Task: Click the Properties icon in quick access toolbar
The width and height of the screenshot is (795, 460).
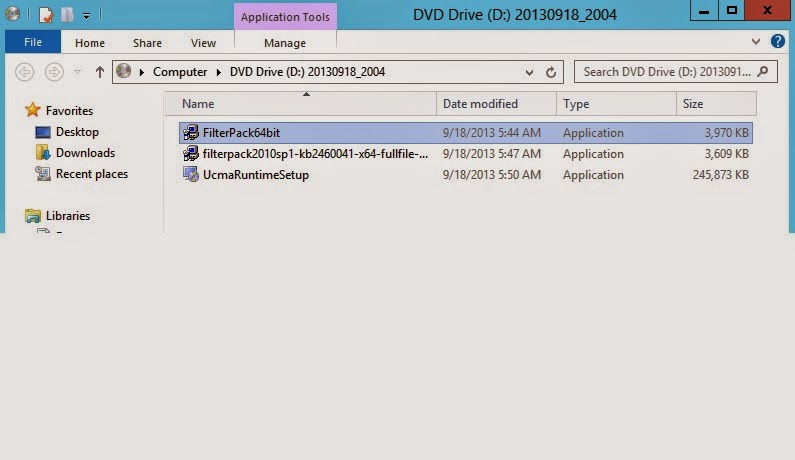Action: point(46,14)
